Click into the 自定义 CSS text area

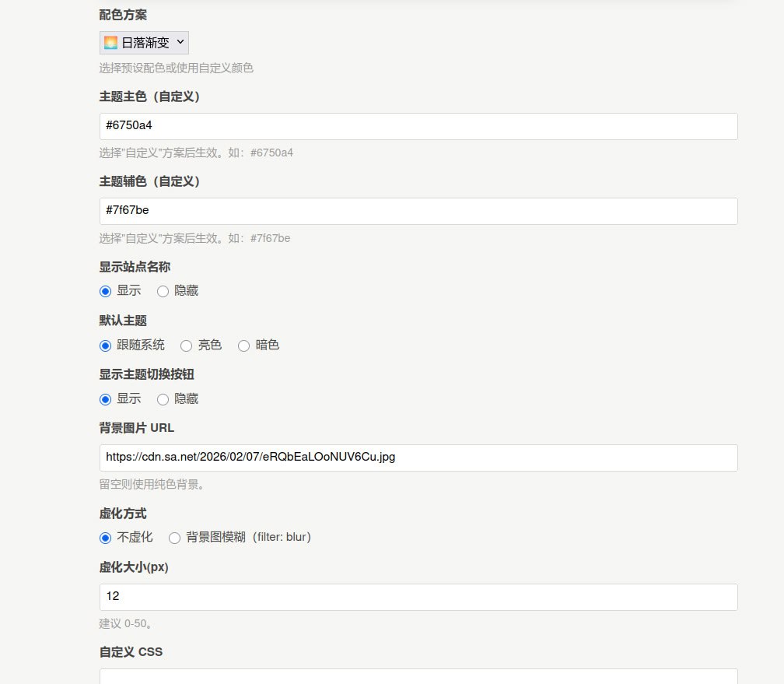pos(418,675)
